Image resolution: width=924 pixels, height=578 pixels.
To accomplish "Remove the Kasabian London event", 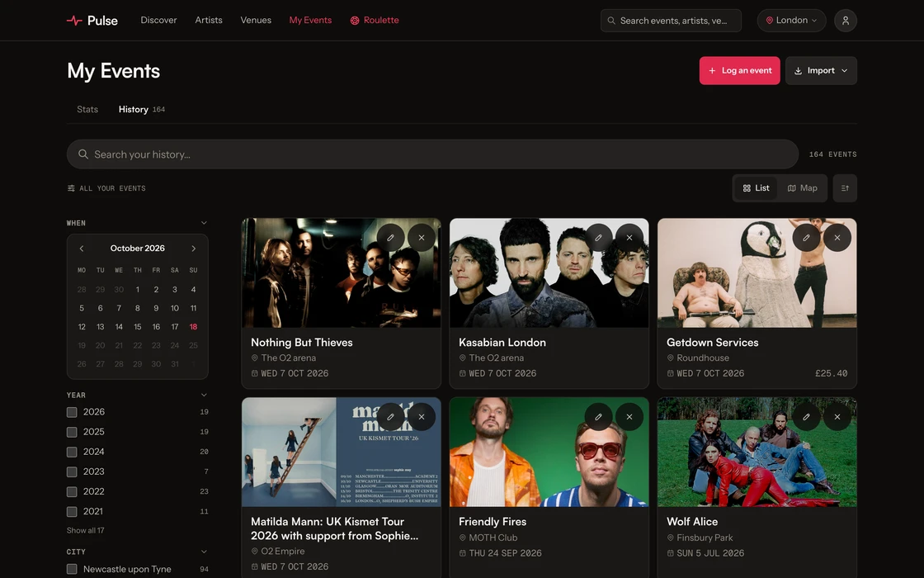I will coord(629,238).
